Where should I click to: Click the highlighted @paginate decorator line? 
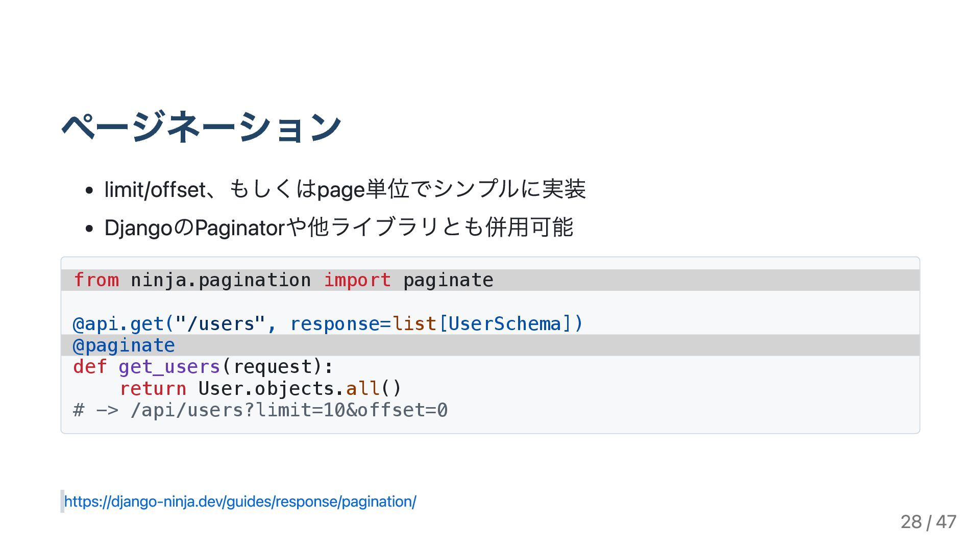[490, 345]
